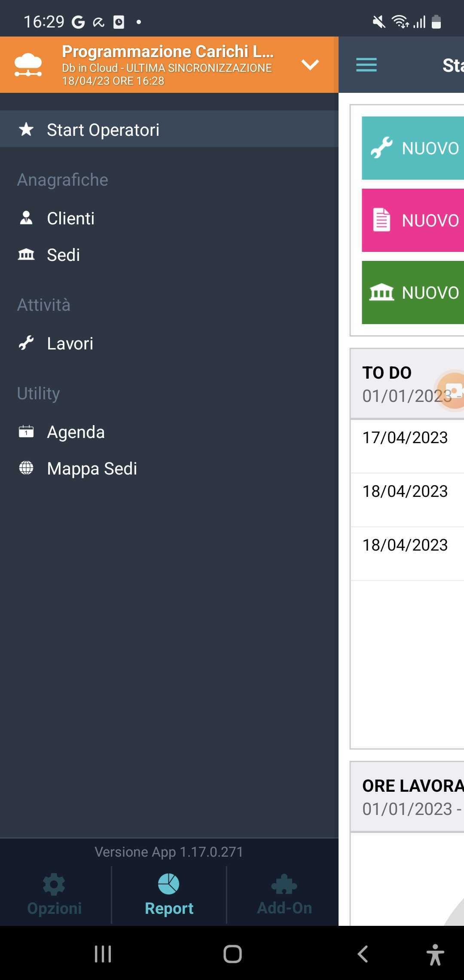
Task: Open Start Operatori menu item
Action: 103,130
